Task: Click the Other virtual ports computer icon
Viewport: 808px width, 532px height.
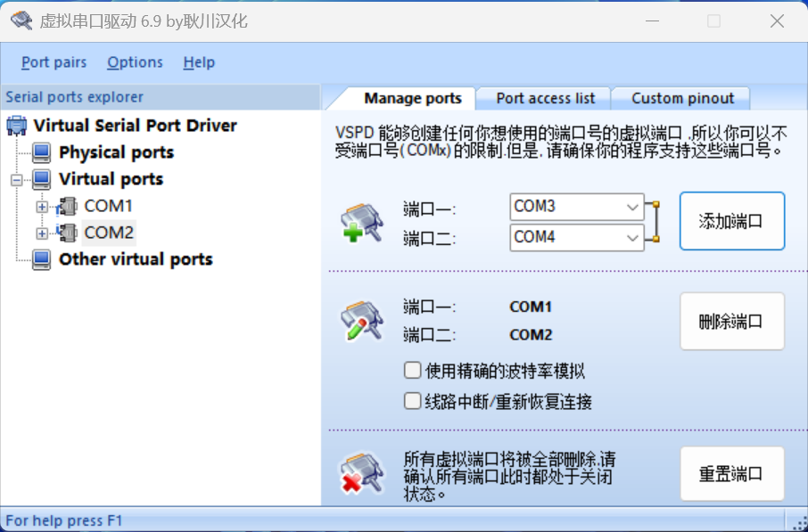Action: [41, 259]
